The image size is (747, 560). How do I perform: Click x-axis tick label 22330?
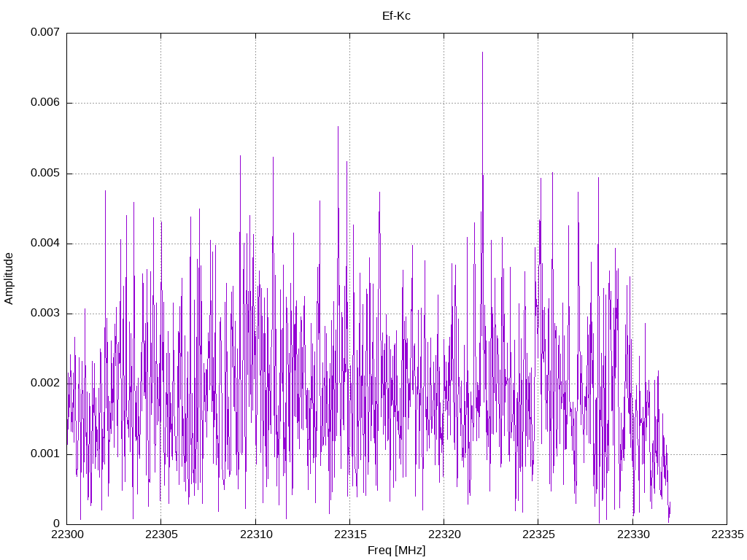[x=632, y=534]
